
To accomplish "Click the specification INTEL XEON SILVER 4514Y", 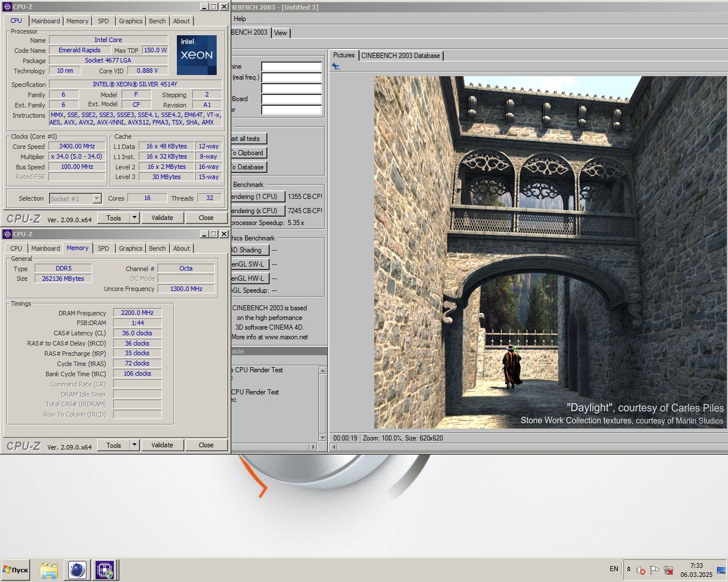I will tap(135, 84).
